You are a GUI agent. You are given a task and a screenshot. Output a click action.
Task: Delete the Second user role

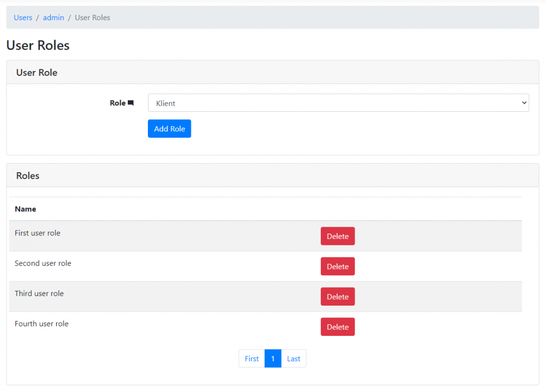(x=338, y=266)
